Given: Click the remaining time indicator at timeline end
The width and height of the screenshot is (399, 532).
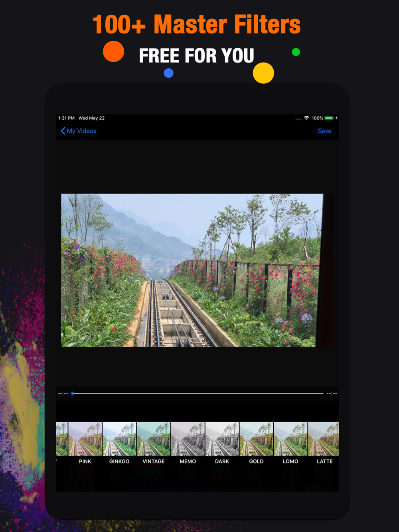Looking at the screenshot, I should pyautogui.click(x=332, y=394).
